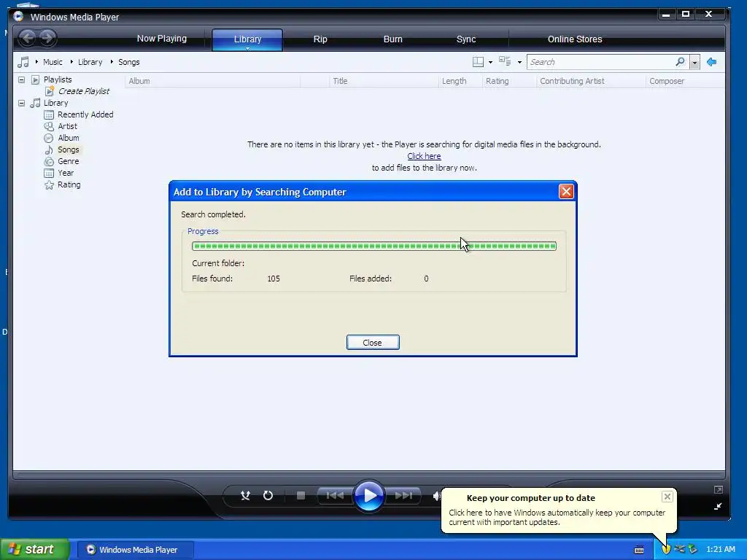Sort by the Length column header
Viewport: 747px width, 560px height.
click(460, 81)
